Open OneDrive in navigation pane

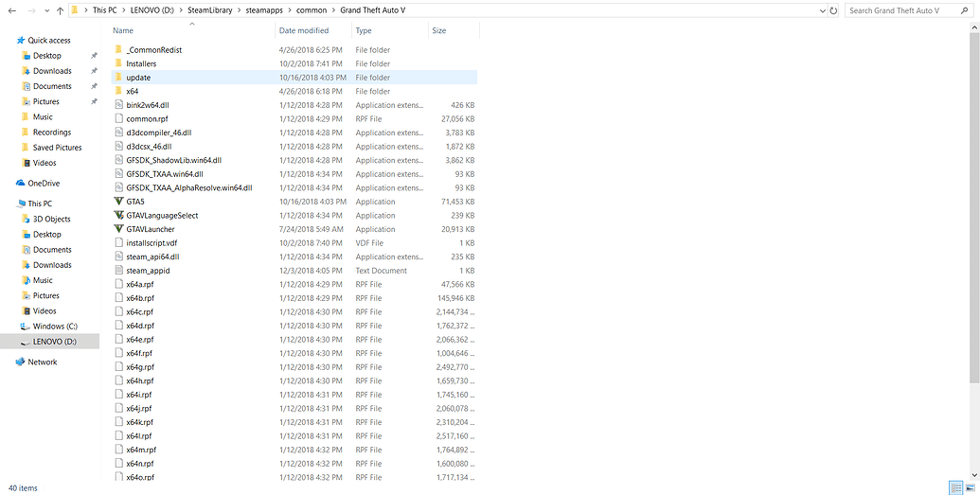point(44,183)
